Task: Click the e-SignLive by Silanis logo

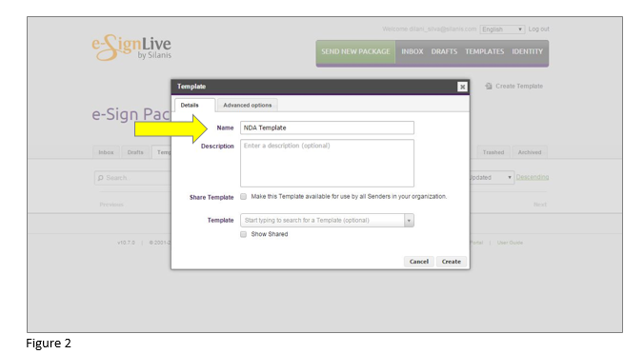Action: 131,48
